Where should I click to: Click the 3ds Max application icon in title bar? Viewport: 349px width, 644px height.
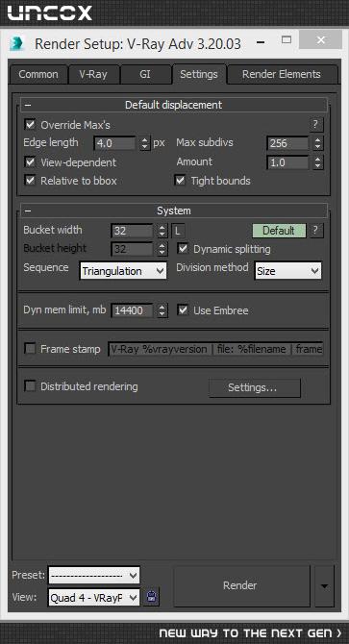(16, 43)
